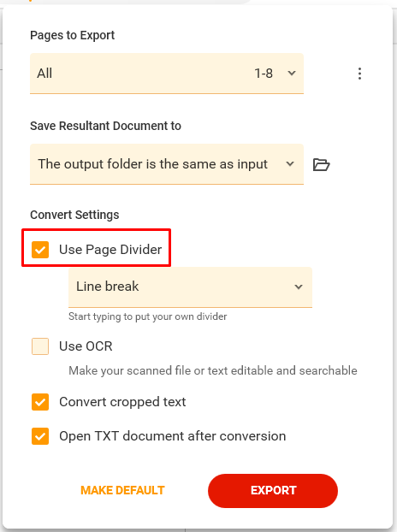Open the Line break divider dropdown

click(190, 287)
